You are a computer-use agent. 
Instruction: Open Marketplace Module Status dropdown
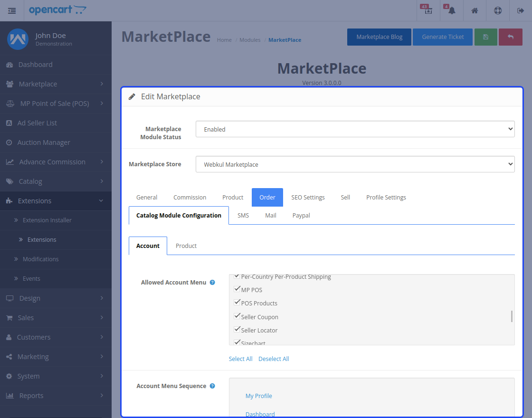point(355,129)
